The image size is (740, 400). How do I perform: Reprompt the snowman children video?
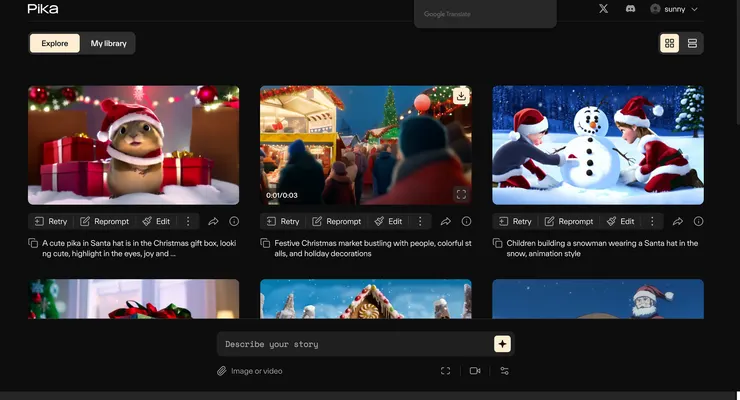[x=569, y=221]
